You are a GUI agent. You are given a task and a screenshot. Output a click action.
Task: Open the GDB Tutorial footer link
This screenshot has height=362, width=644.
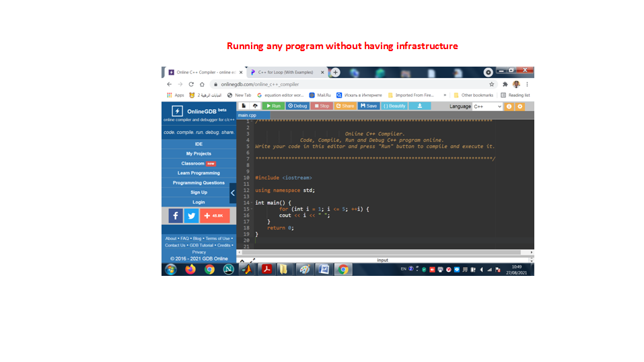click(201, 246)
